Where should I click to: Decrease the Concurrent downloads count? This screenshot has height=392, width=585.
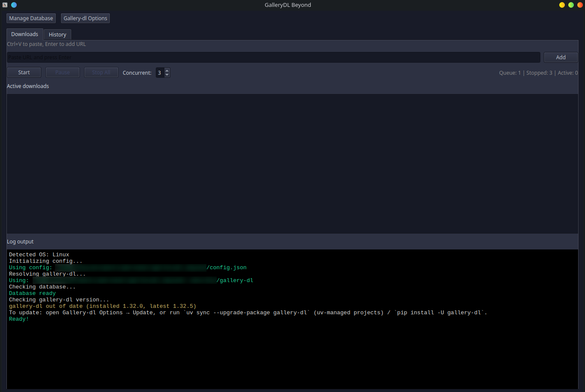coord(167,75)
